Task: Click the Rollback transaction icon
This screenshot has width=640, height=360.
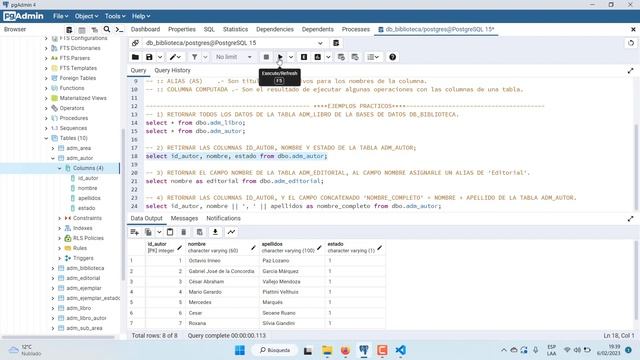Action: (355, 57)
